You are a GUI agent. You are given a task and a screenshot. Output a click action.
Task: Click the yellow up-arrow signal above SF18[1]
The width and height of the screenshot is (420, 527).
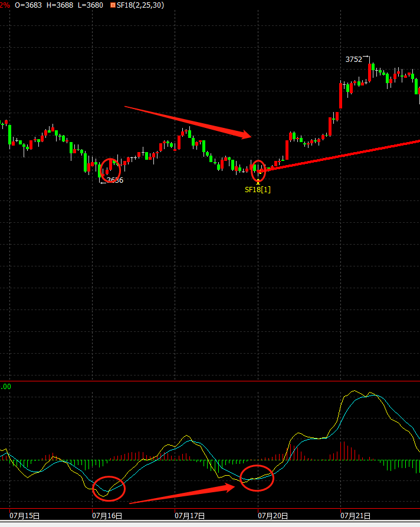pos(258,182)
